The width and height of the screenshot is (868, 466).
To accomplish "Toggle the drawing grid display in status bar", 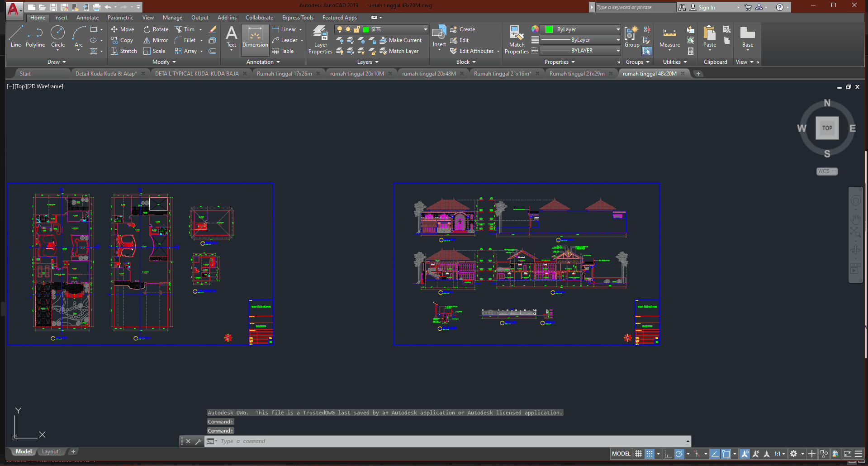I will pyautogui.click(x=638, y=454).
